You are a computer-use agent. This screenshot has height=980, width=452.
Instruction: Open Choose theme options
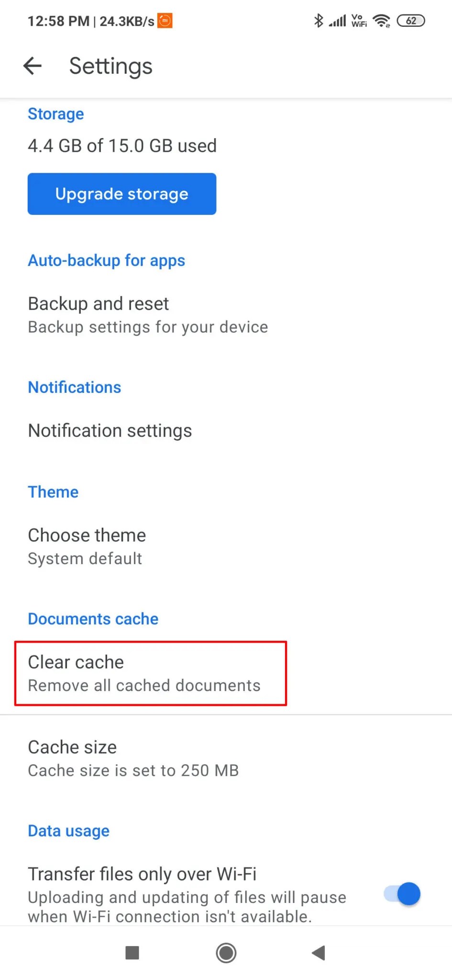click(x=87, y=546)
